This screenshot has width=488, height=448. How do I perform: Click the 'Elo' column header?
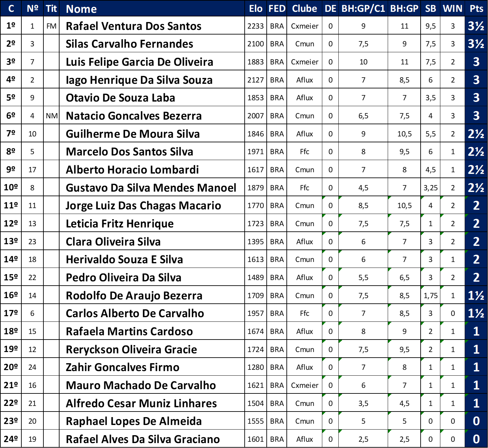click(256, 9)
